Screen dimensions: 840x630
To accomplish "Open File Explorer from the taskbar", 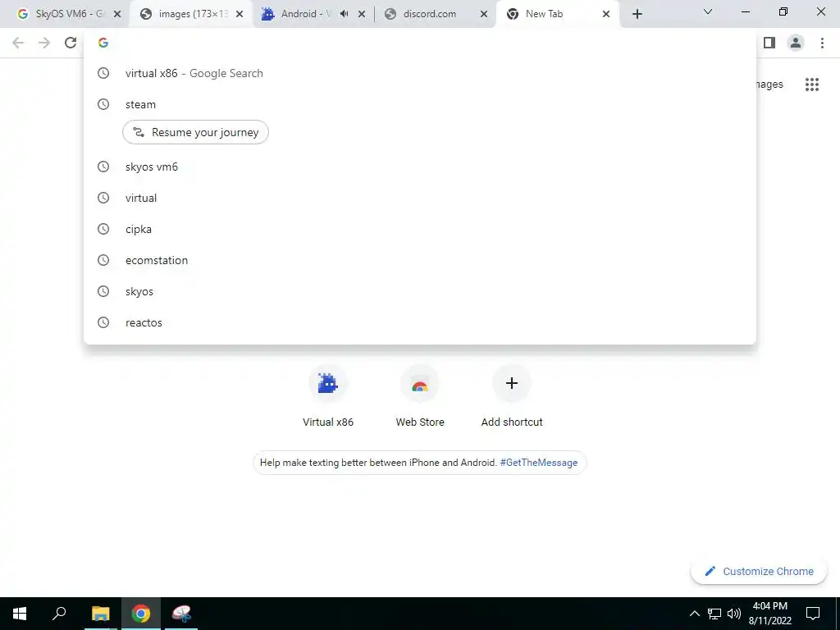I will (100, 614).
